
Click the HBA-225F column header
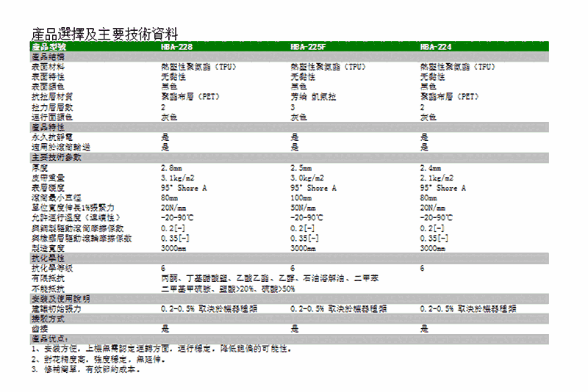(308, 46)
